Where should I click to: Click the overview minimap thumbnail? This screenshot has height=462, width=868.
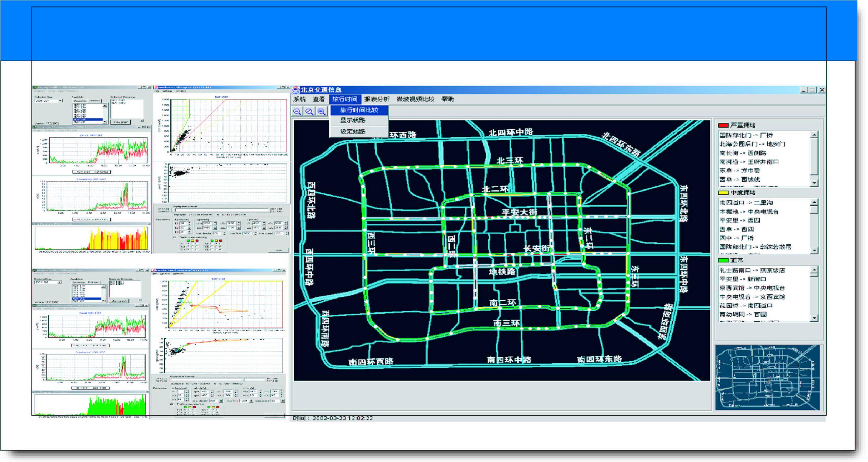pyautogui.click(x=767, y=377)
